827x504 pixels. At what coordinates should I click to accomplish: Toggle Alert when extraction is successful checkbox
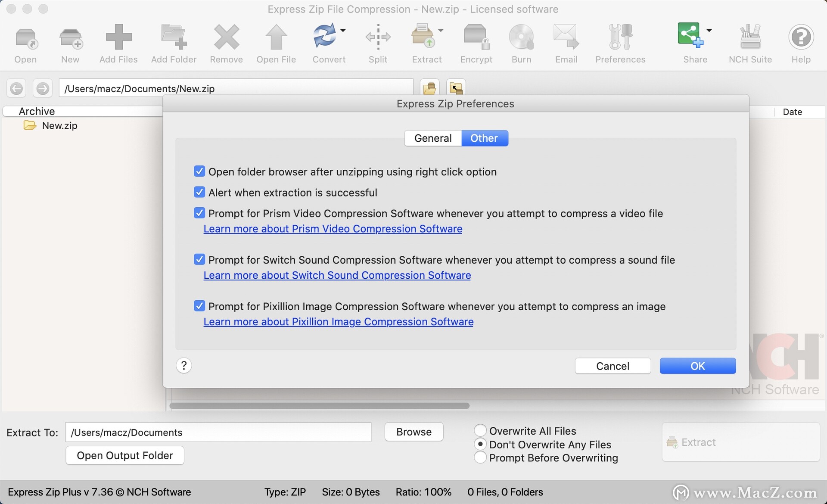point(199,192)
